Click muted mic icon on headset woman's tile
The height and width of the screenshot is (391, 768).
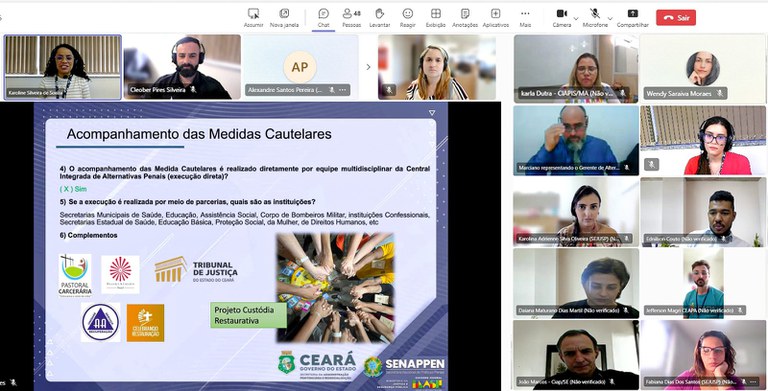tap(389, 90)
